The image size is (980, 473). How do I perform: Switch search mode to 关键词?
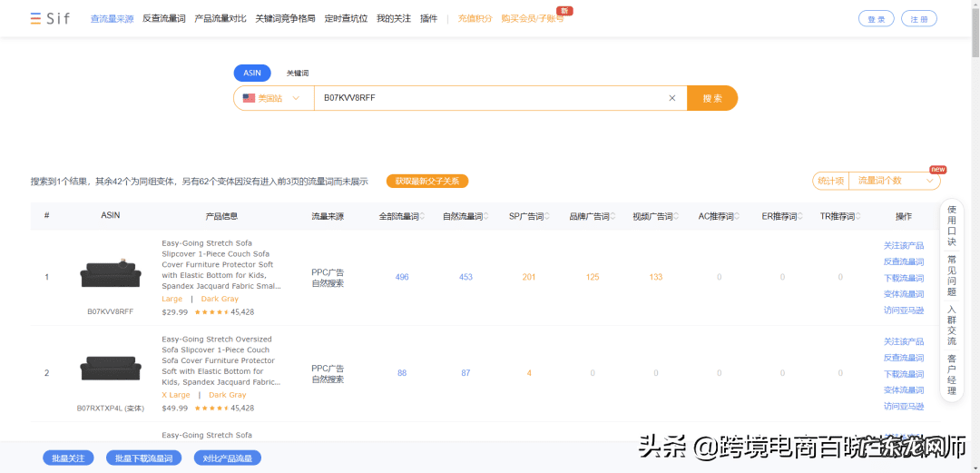tap(297, 74)
